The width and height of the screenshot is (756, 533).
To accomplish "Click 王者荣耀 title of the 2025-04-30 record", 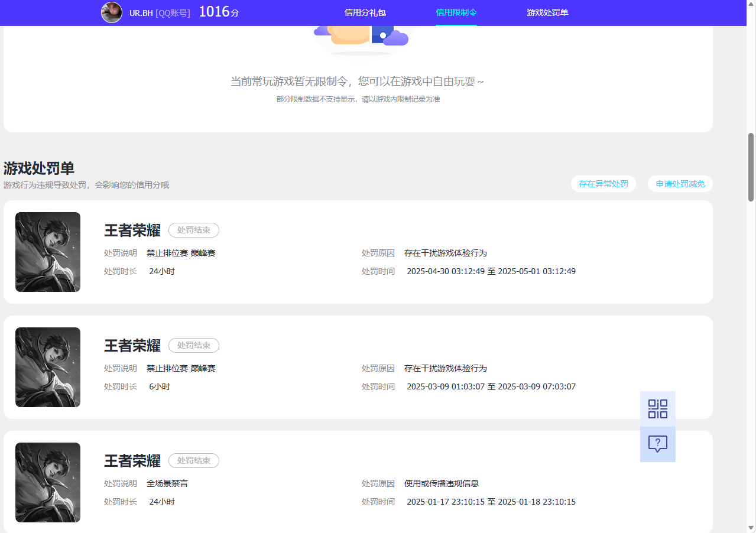I will pos(132,230).
